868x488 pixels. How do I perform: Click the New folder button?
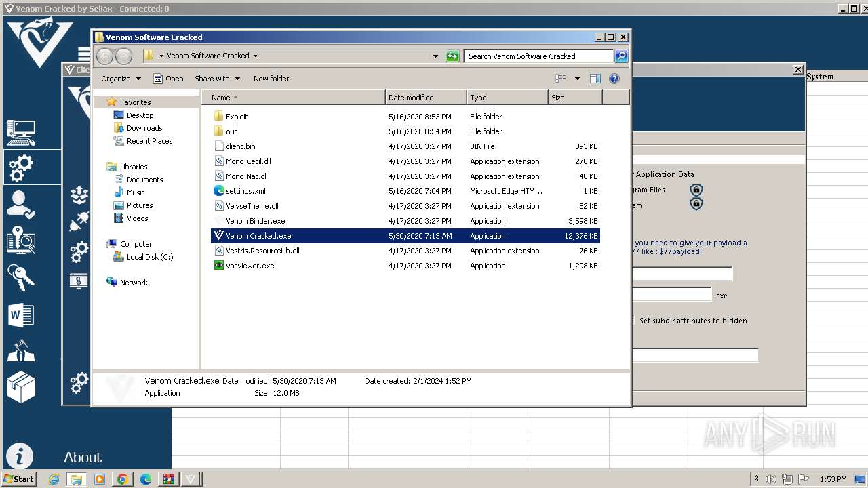tap(271, 79)
